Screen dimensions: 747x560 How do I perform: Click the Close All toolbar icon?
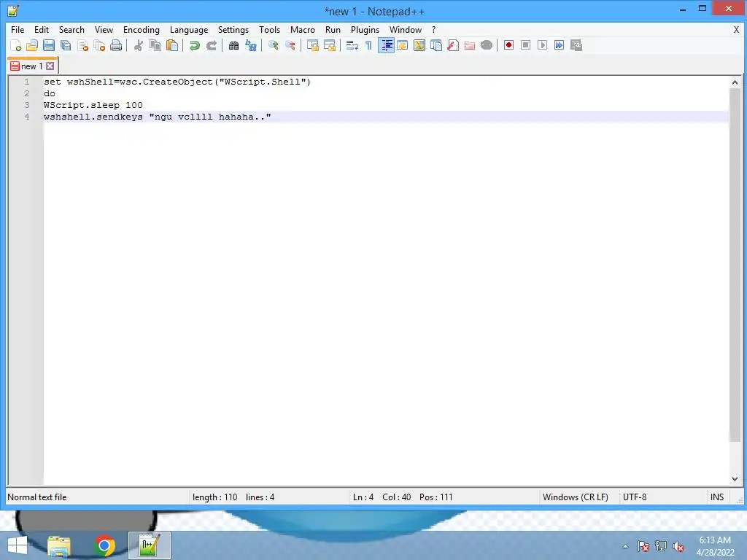tap(99, 45)
